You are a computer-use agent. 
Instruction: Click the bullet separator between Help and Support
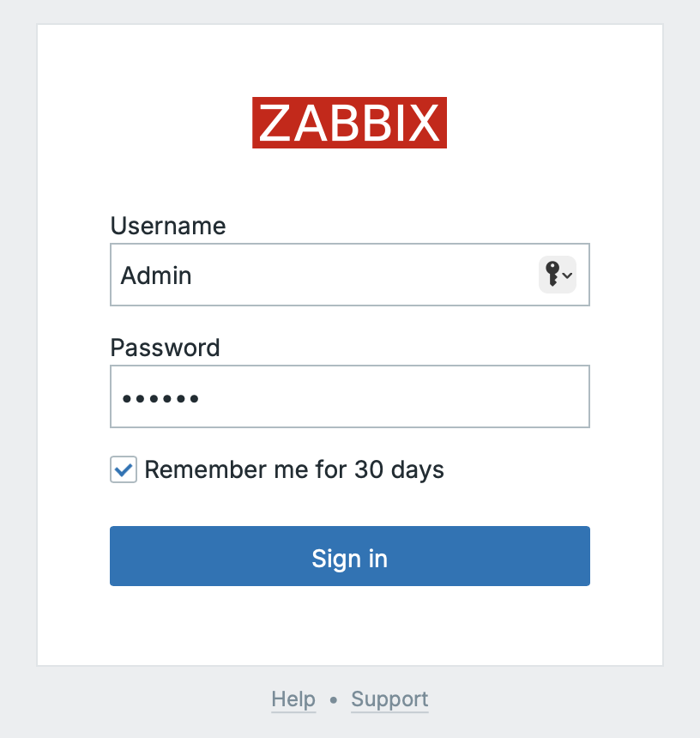pos(334,700)
